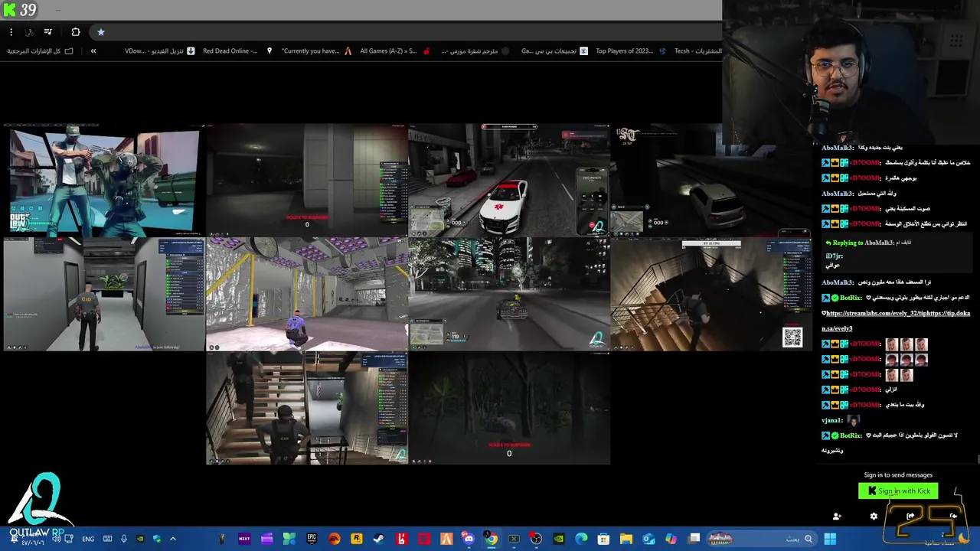Viewport: 980px width, 551px height.
Task: Open Microsoft Edge from the taskbar
Action: pos(581,539)
